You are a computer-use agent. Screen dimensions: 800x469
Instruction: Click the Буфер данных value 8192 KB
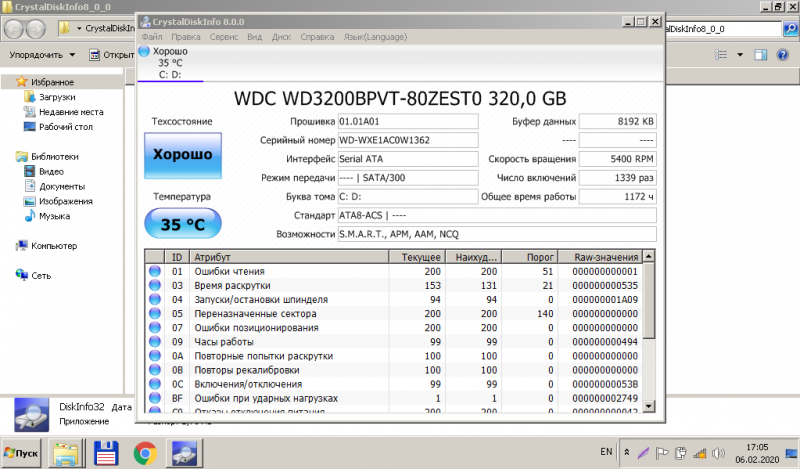click(x=618, y=121)
